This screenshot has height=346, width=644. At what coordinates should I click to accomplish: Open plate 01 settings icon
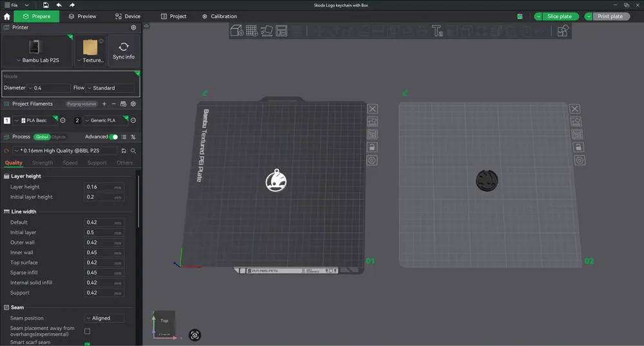[x=372, y=160]
